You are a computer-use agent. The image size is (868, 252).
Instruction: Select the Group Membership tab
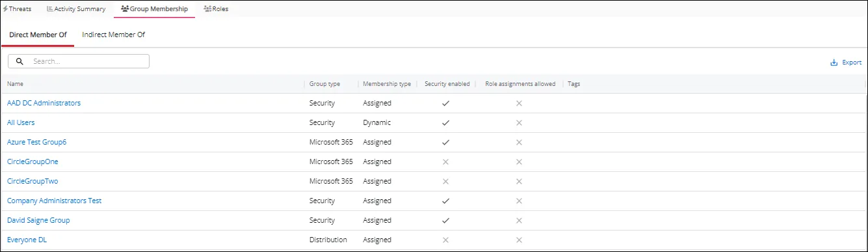[154, 9]
